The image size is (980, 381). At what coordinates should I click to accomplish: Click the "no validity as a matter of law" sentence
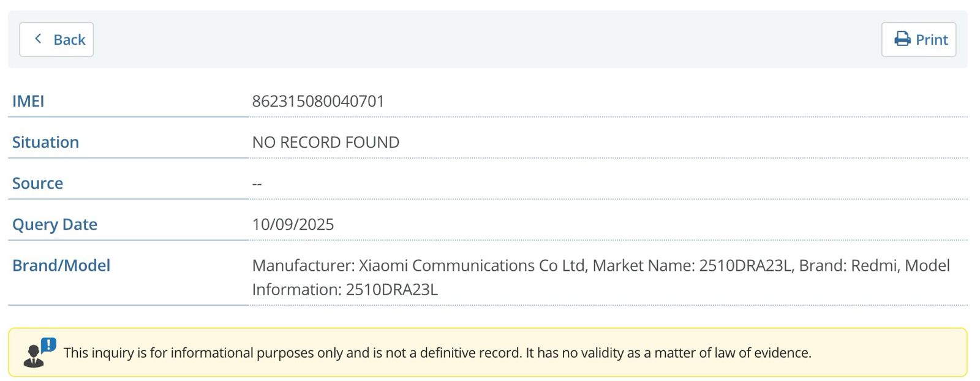coord(668,353)
